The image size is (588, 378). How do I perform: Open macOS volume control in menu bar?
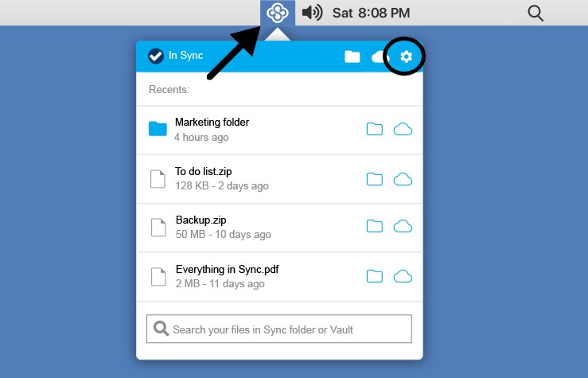313,12
